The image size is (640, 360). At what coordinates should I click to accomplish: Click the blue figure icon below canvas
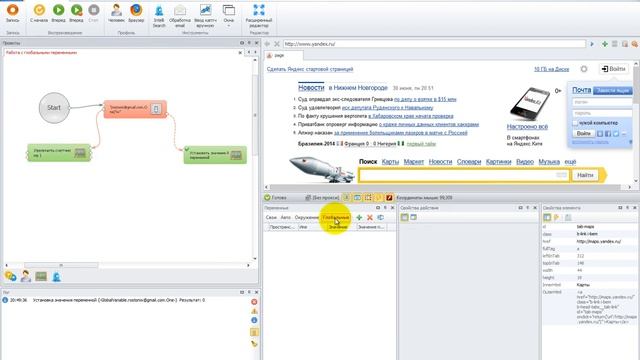(56, 276)
